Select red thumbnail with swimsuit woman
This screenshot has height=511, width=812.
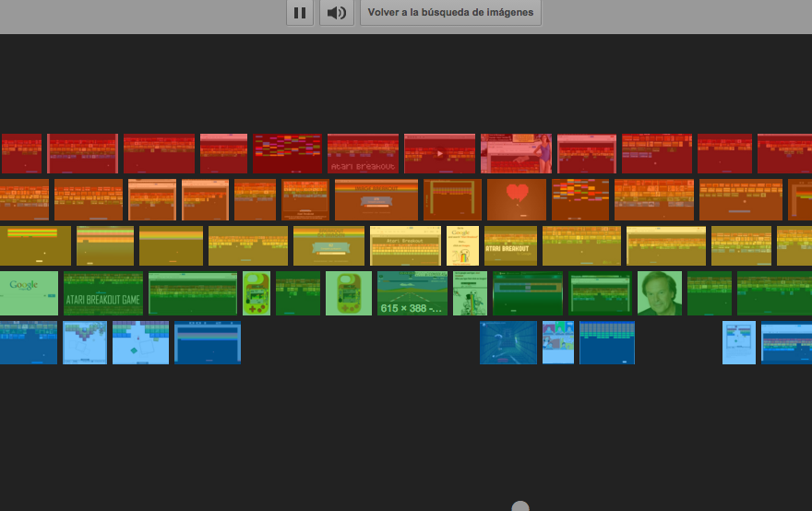pos(516,153)
